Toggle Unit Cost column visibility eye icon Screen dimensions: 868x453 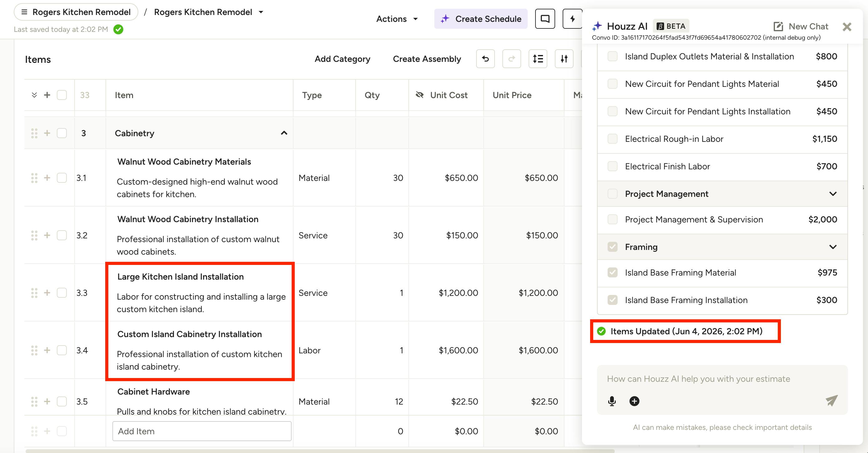coord(420,95)
